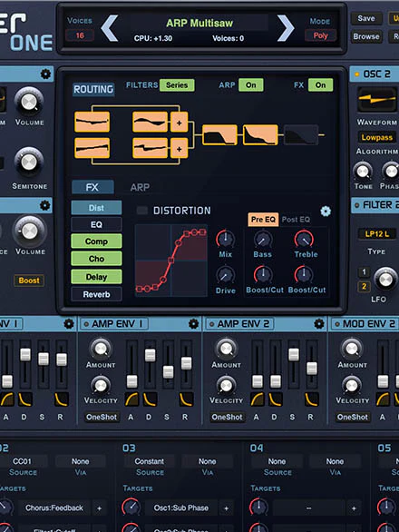Screen dimensions: 399x532
Task: Click the Save button
Action: tap(366, 18)
